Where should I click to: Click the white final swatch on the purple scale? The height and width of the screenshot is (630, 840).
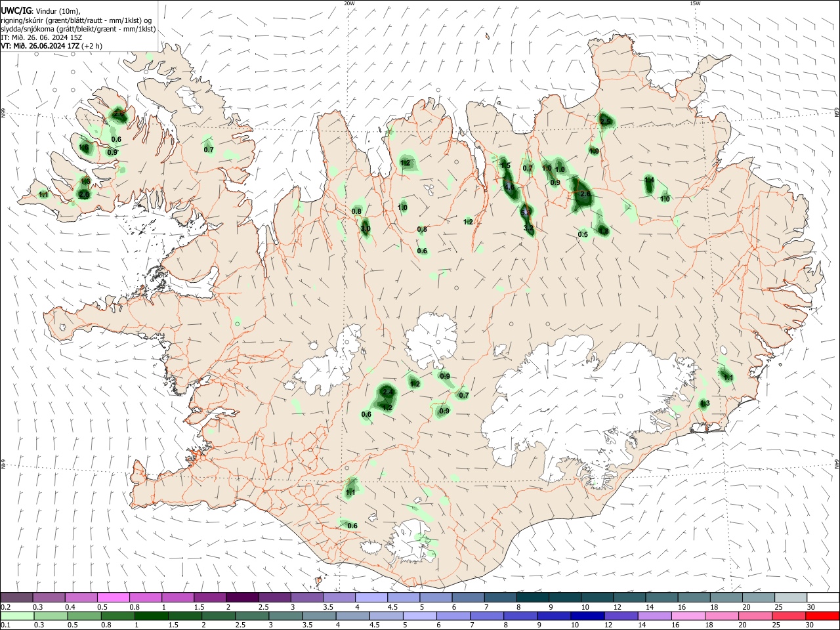[822, 598]
